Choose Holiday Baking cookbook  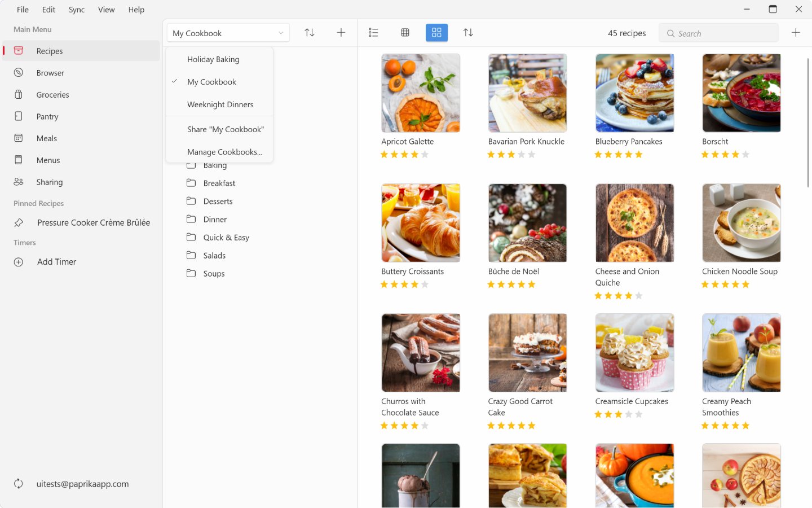[219, 59]
